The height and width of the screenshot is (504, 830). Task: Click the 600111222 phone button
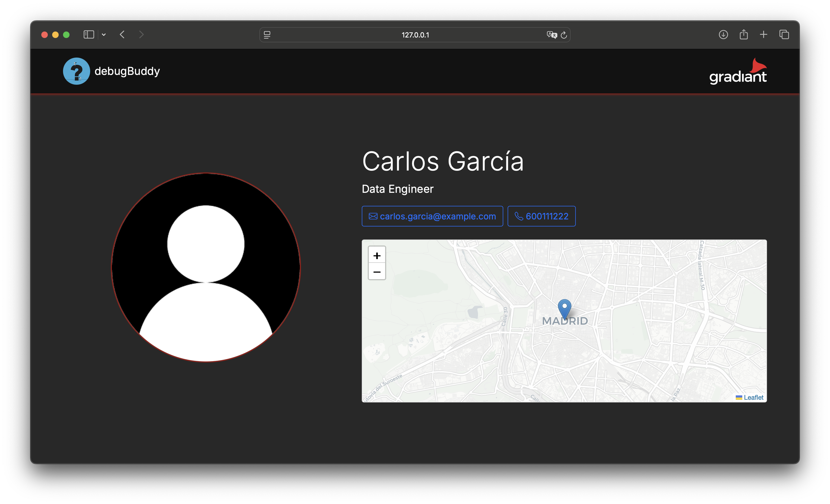coord(541,216)
